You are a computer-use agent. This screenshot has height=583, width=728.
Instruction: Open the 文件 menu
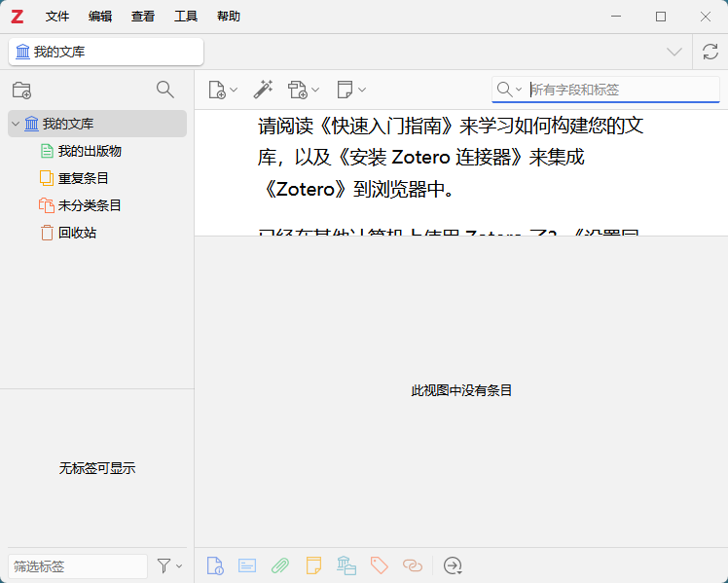click(57, 17)
